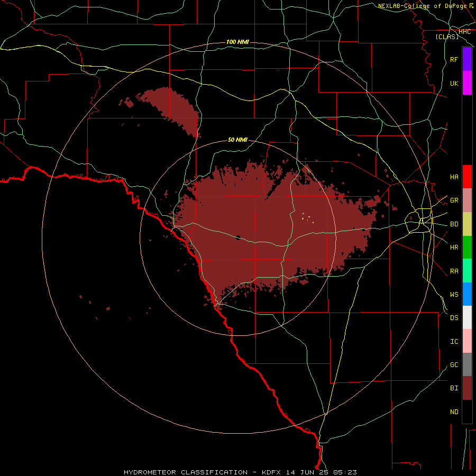Click the BI legend label
476x476 pixels.
click(x=454, y=388)
